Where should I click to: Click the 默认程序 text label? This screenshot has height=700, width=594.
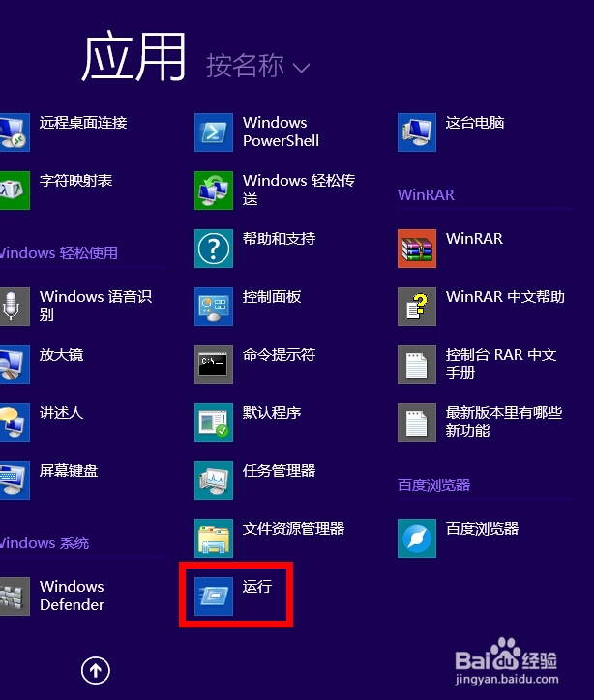pos(272,412)
